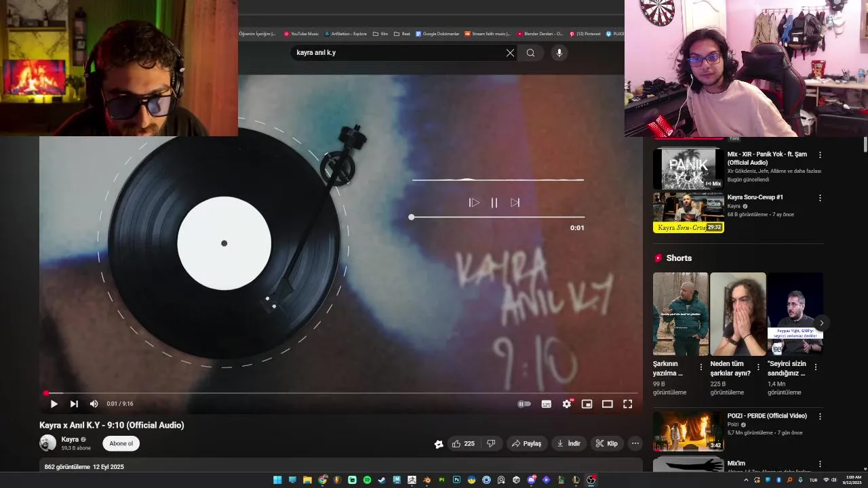Open the Windows Start menu

click(x=277, y=480)
